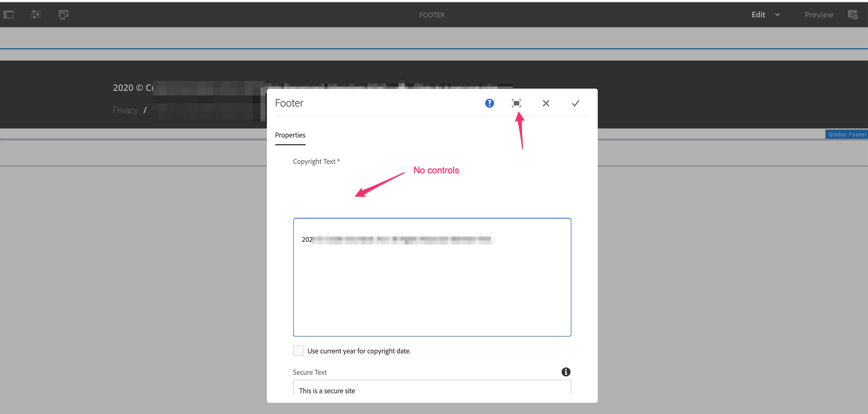
Task: Cancel the Footer dialog with X
Action: (x=546, y=103)
